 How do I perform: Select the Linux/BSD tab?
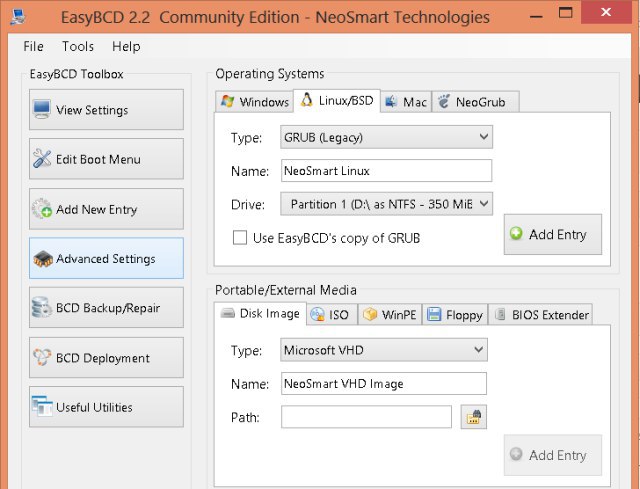coord(337,100)
